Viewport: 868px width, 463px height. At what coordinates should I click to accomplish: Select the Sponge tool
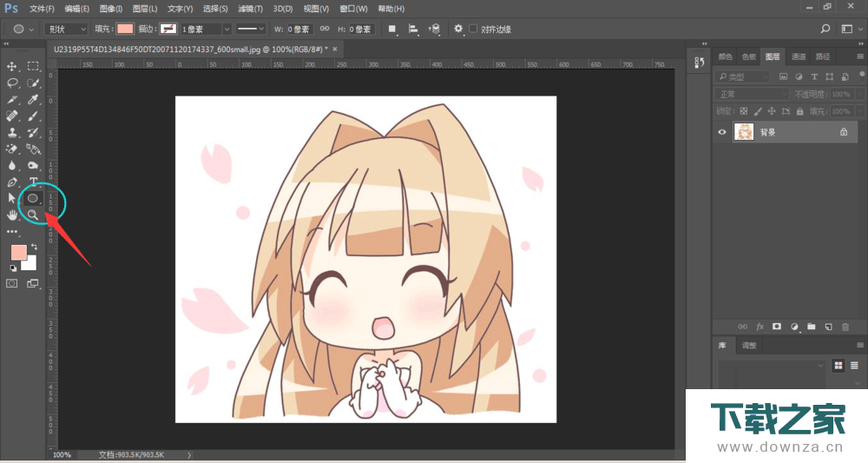coord(33,166)
